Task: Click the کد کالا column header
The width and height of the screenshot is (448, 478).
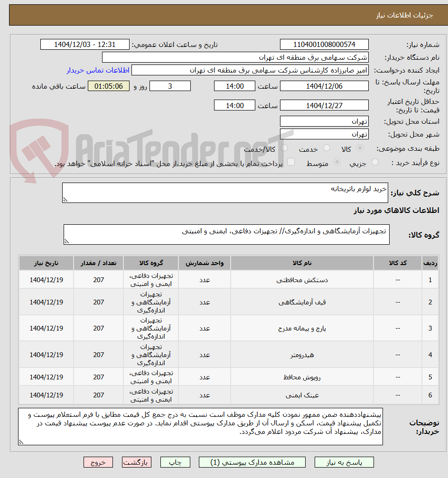Action: pos(398,263)
